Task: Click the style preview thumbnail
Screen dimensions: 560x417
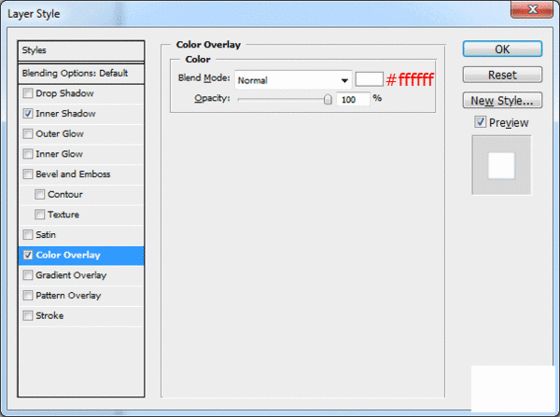Action: [x=501, y=165]
